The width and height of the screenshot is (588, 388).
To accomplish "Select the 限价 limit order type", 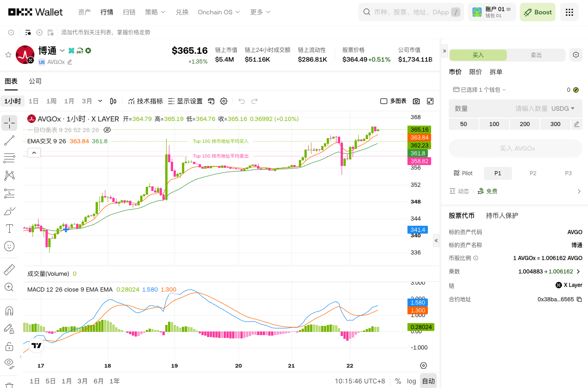I will pos(476,72).
